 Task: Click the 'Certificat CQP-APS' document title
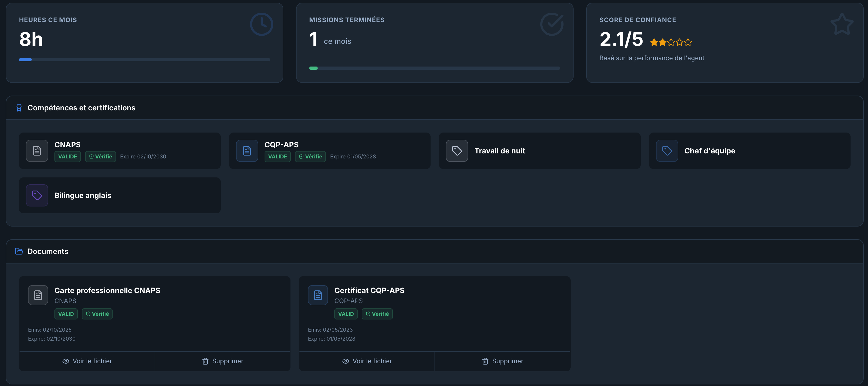[369, 290]
